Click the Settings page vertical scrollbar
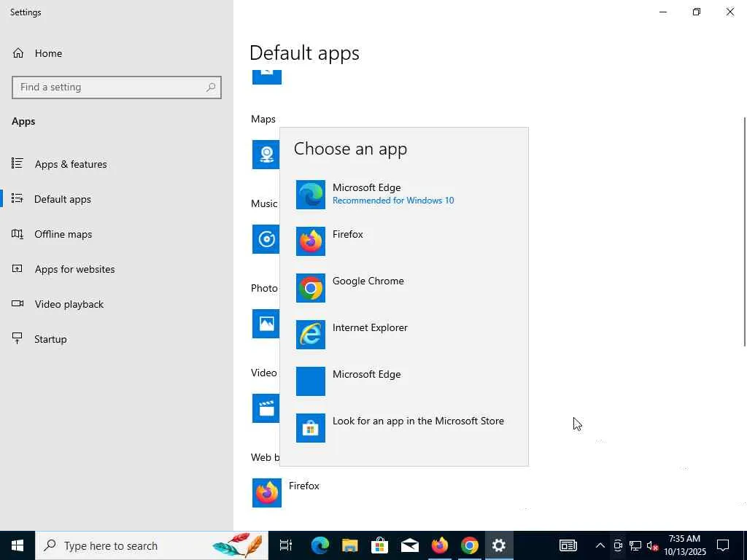The width and height of the screenshot is (747, 560). click(743, 231)
